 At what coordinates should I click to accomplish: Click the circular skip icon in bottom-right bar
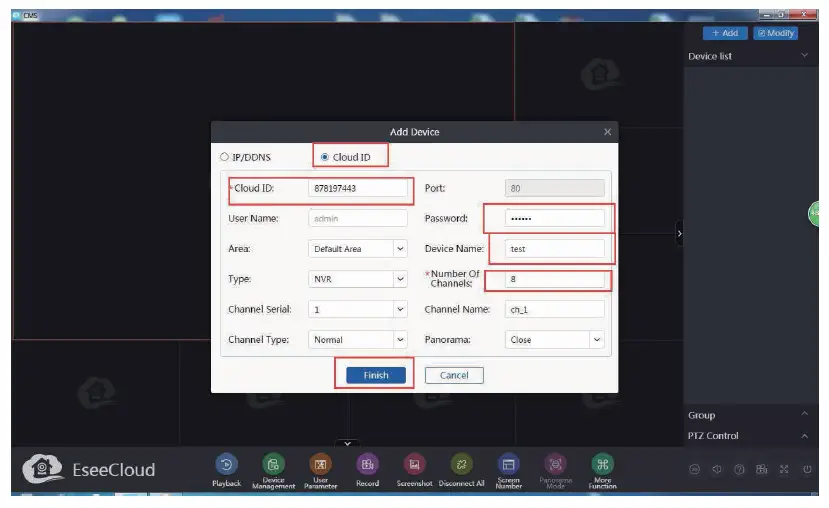695,469
